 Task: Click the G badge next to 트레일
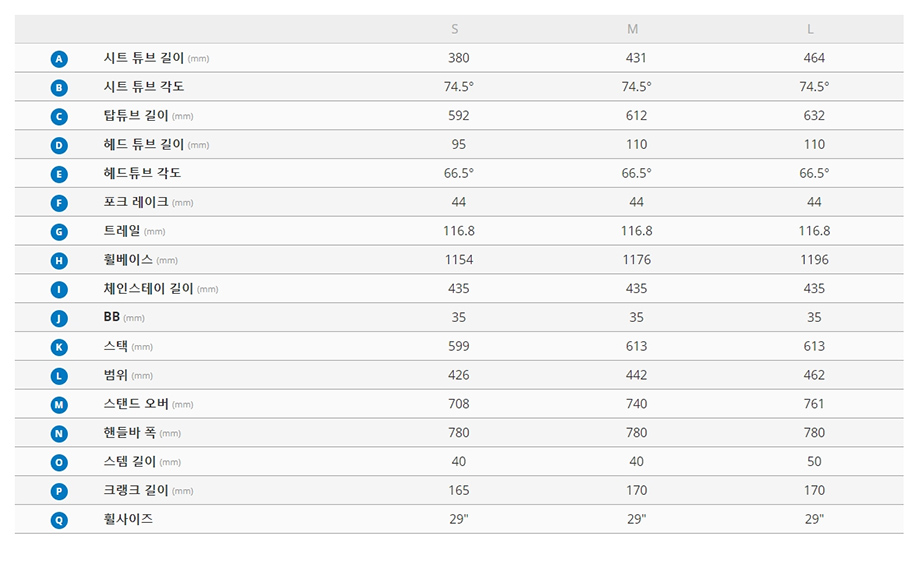(59, 232)
